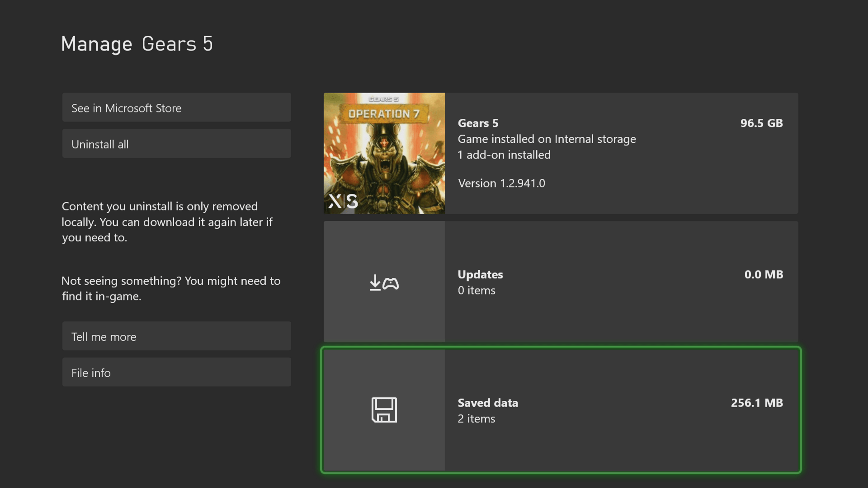Screen dimensions: 868x488
Task: Click the Manage Gears 5 heading
Action: click(x=137, y=44)
